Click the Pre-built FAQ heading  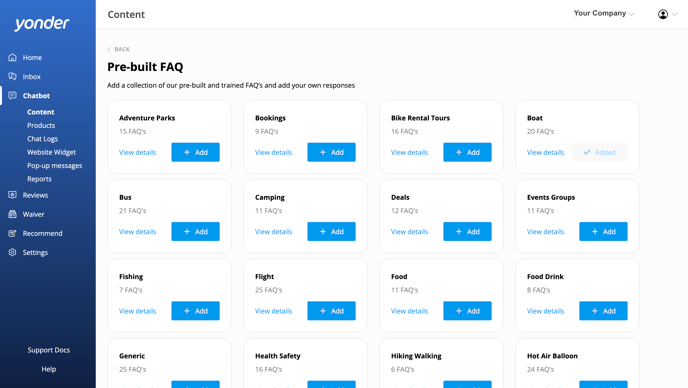pyautogui.click(x=145, y=67)
